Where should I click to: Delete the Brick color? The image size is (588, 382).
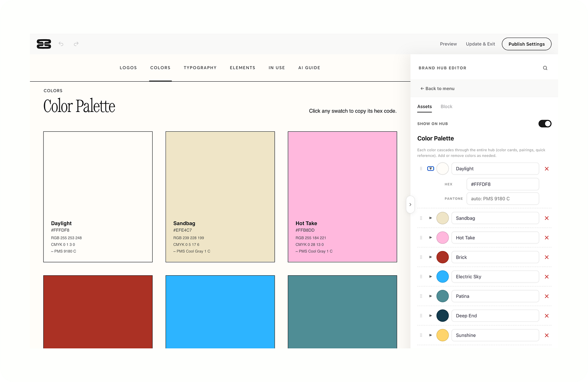click(547, 257)
